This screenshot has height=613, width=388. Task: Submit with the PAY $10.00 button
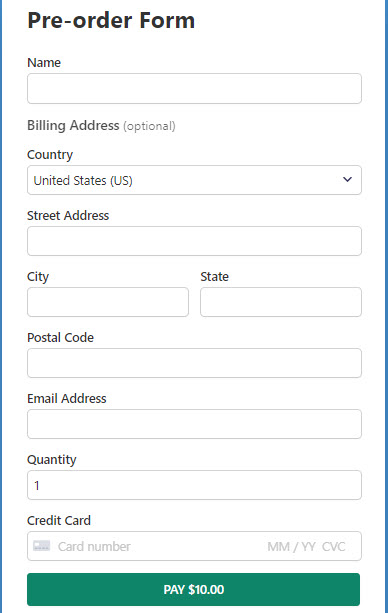[194, 589]
